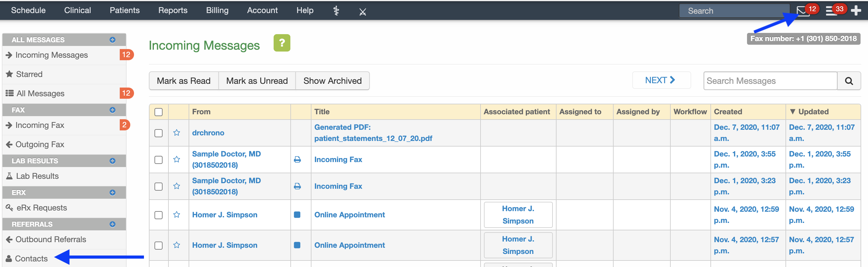Image resolution: width=868 pixels, height=267 pixels.
Task: Click the blue square icon in 12:59 p.m. row
Action: click(297, 215)
